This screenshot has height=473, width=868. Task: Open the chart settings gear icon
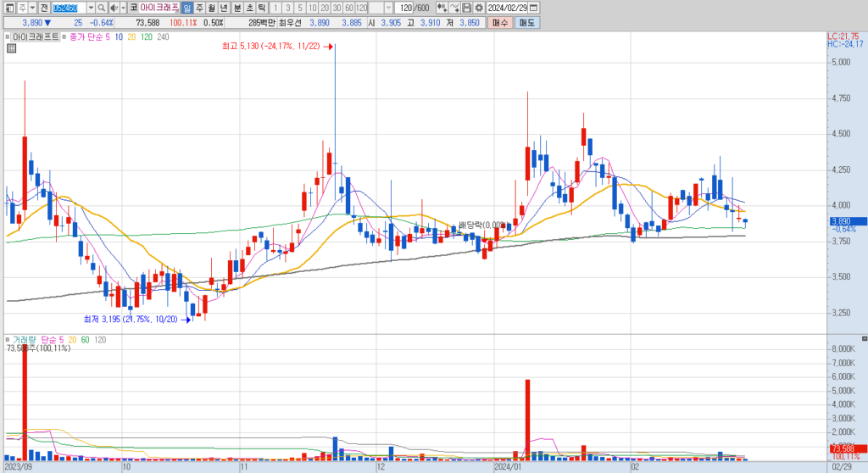479,8
